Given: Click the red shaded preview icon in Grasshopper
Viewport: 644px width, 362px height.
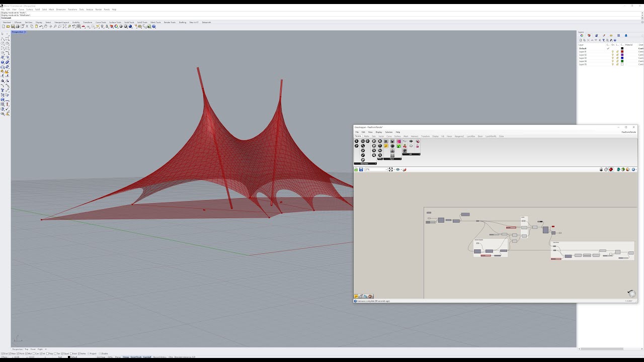Looking at the screenshot, I should 611,169.
